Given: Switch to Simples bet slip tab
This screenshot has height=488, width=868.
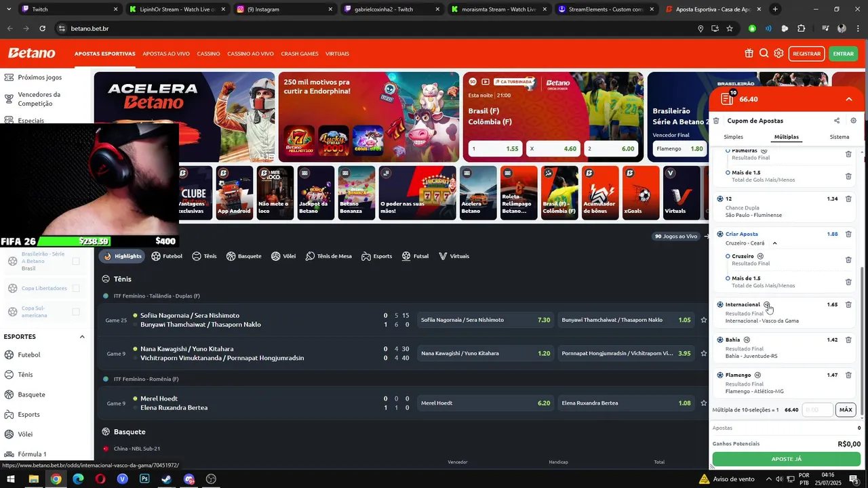Looking at the screenshot, I should (x=733, y=137).
